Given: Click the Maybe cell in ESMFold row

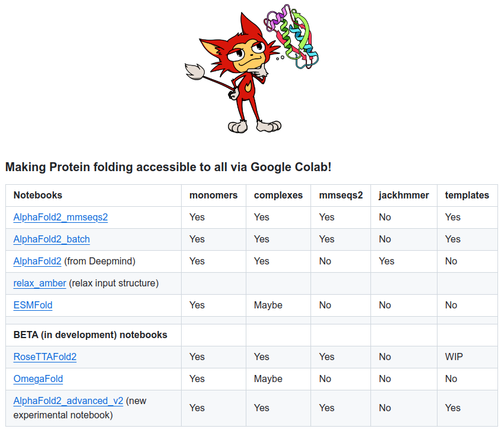Looking at the screenshot, I should tap(268, 305).
